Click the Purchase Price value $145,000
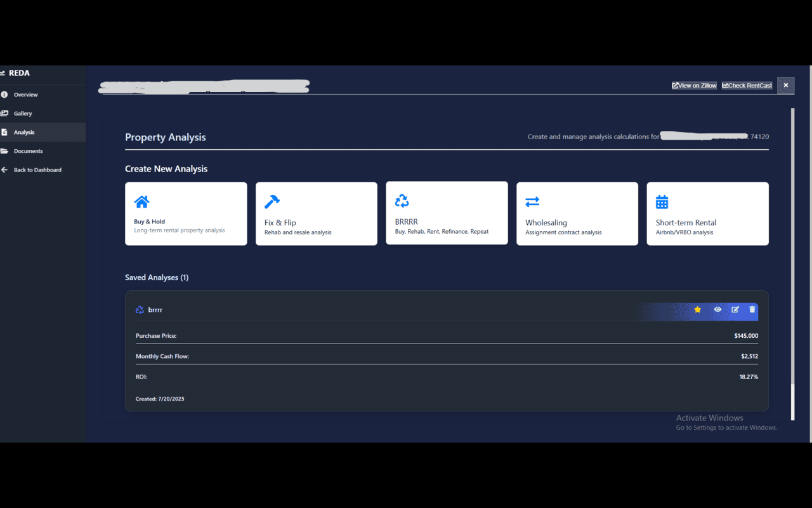812x508 pixels. coord(746,336)
